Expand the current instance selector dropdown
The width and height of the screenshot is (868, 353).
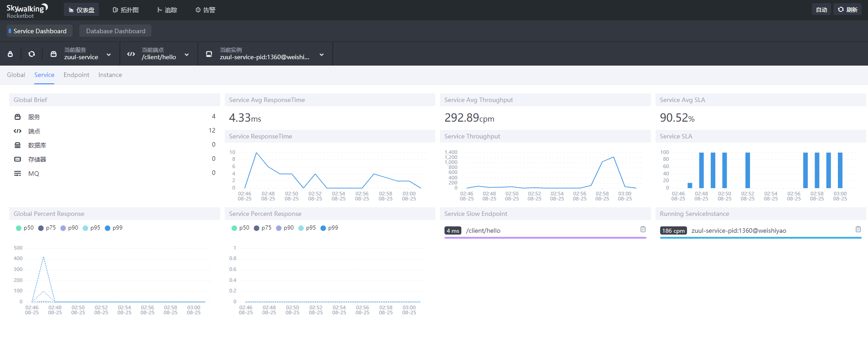click(x=321, y=55)
